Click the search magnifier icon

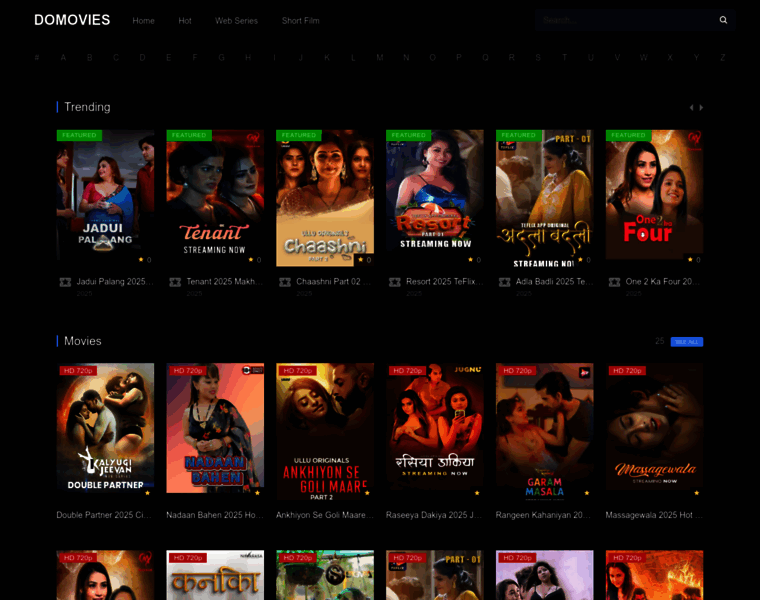coord(723,20)
